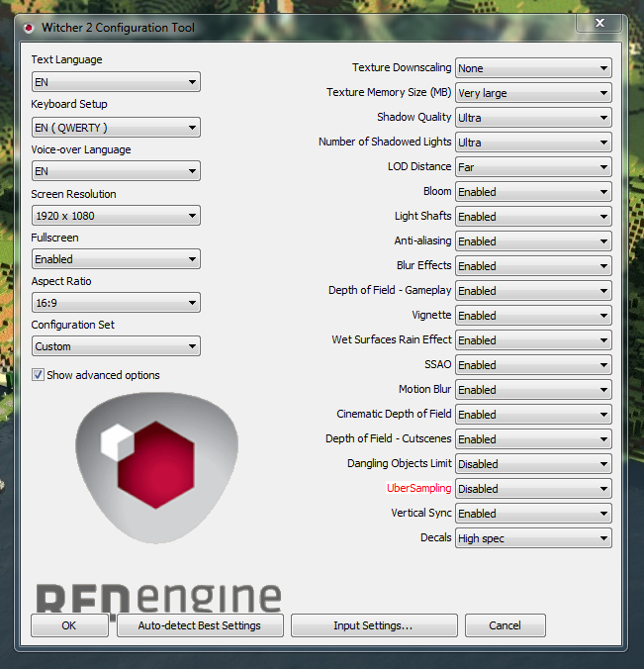
Task: Click the Vertical Sync label
Action: 421,513
